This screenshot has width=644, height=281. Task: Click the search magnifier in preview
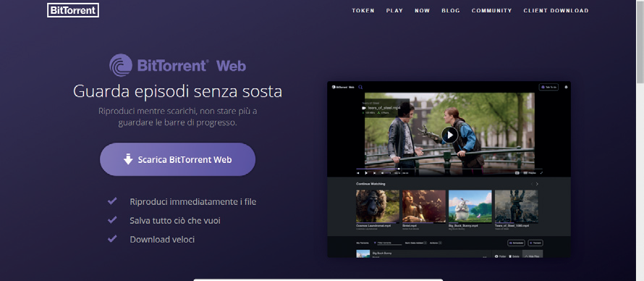(360, 87)
